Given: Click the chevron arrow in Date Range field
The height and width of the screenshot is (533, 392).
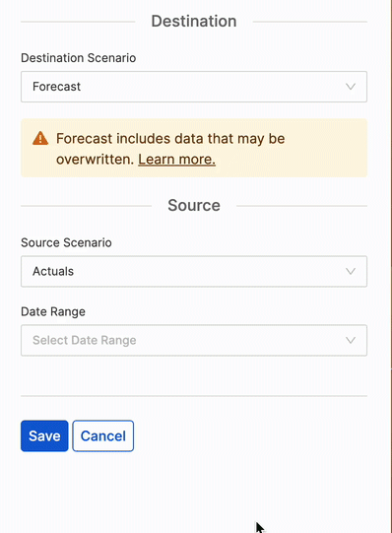Looking at the screenshot, I should 351,340.
